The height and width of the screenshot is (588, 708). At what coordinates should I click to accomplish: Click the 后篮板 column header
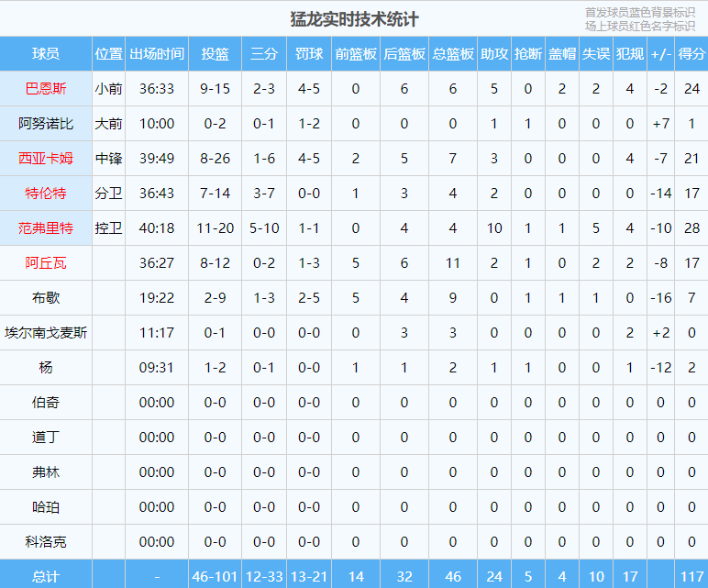404,54
